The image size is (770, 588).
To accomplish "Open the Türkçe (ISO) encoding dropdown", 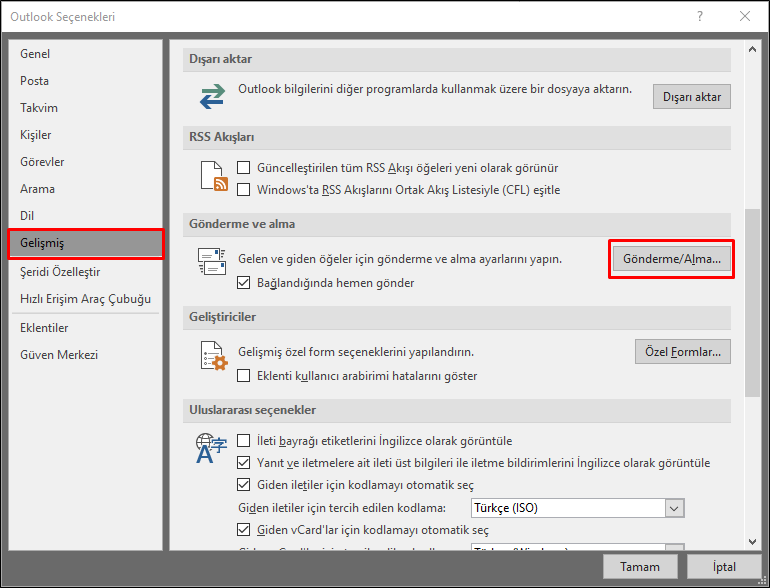I will [x=674, y=508].
